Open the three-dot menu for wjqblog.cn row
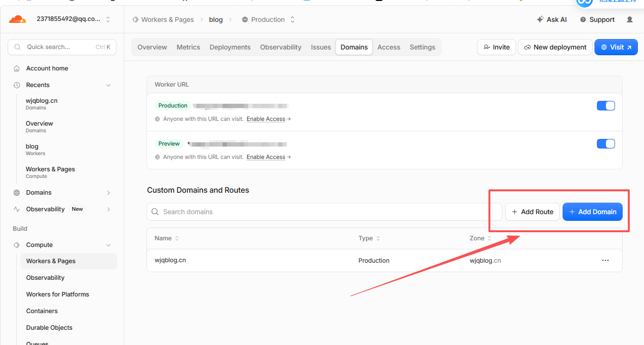Screen dimensions: 644x345 [605, 260]
